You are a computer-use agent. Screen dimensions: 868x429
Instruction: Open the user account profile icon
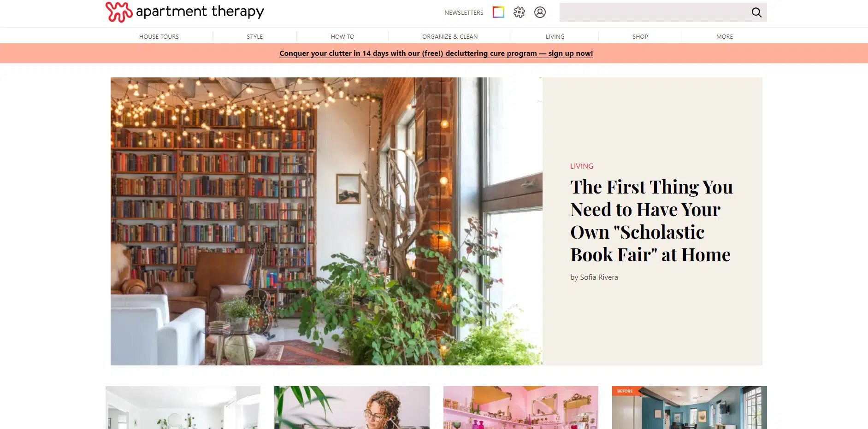(540, 12)
